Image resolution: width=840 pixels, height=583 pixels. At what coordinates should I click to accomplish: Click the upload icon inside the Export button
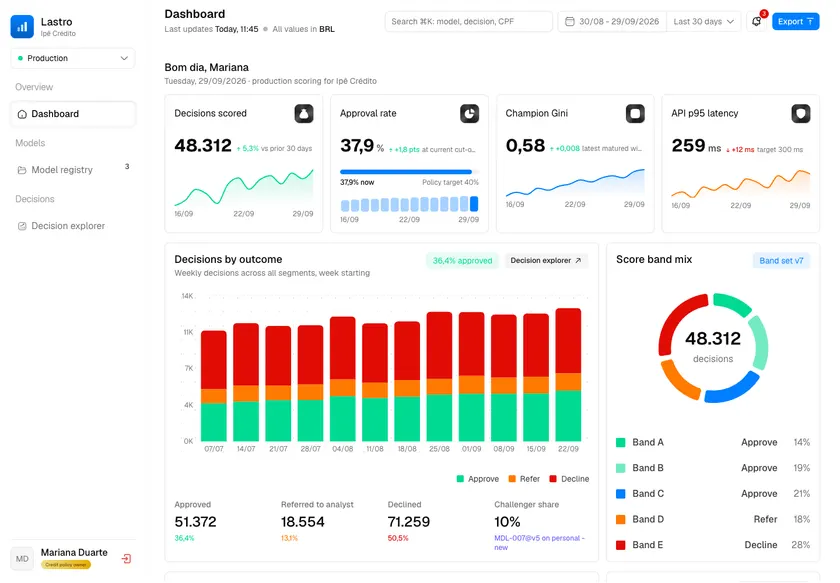click(810, 21)
